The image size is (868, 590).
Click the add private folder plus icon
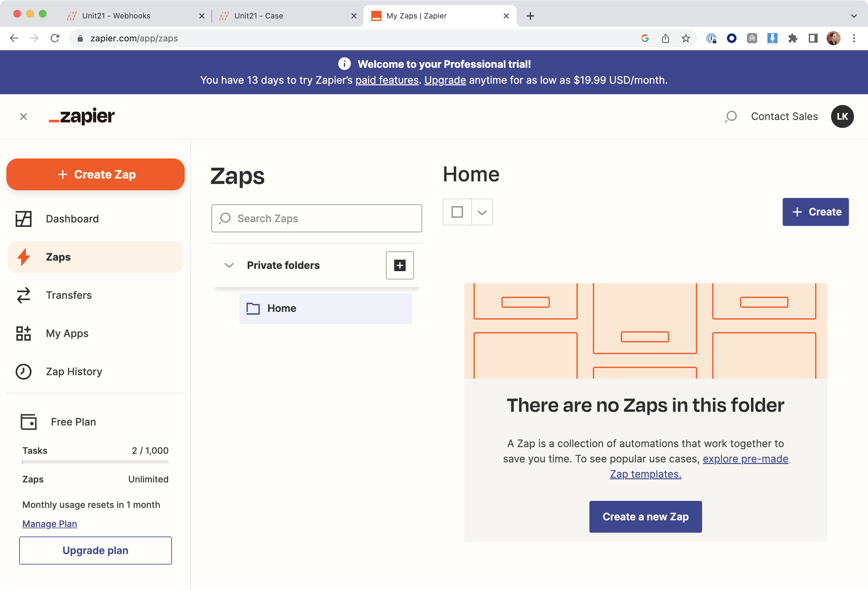(x=400, y=265)
